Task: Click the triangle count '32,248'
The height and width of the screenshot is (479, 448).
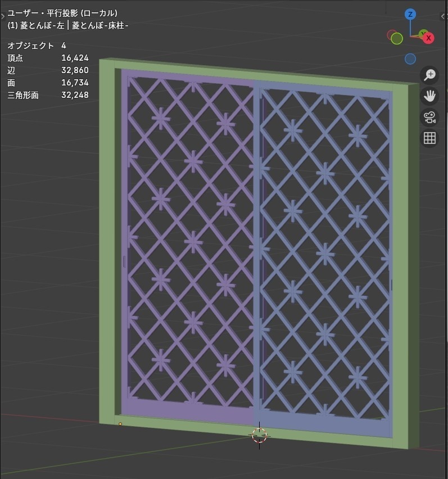Action: pos(75,95)
